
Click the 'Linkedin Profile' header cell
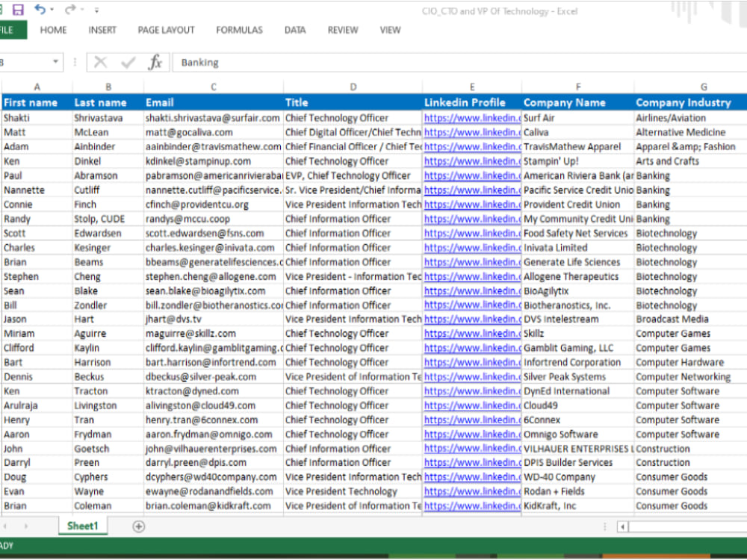pyautogui.click(x=472, y=102)
